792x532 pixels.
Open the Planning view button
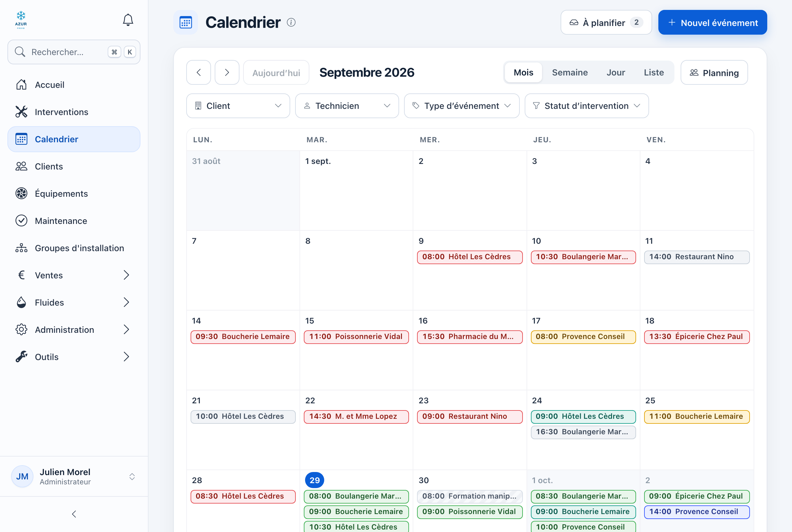point(714,72)
